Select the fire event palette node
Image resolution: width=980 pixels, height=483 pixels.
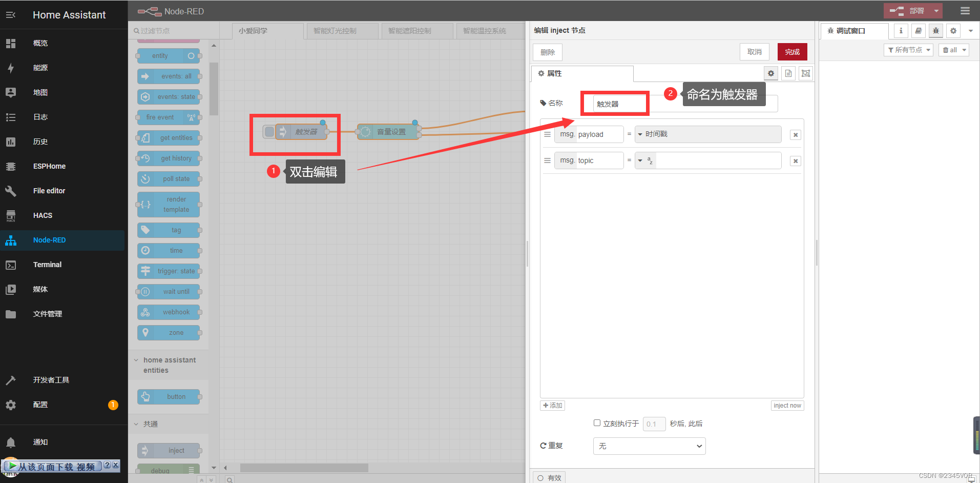[x=169, y=117]
